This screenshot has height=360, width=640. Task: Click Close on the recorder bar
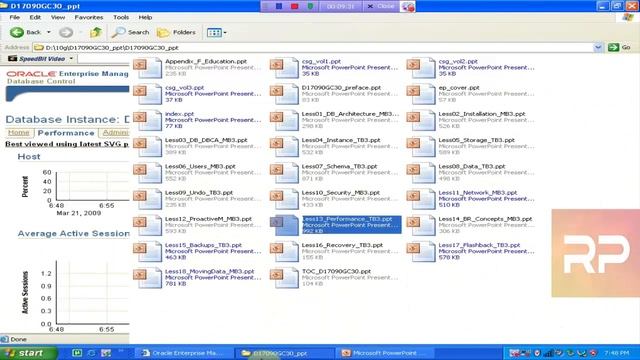[380, 6]
